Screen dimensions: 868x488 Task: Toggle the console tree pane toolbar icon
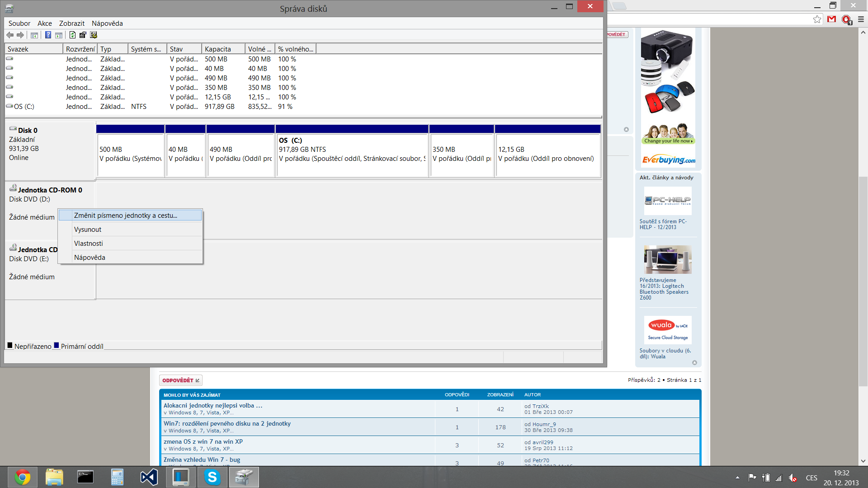click(x=34, y=35)
